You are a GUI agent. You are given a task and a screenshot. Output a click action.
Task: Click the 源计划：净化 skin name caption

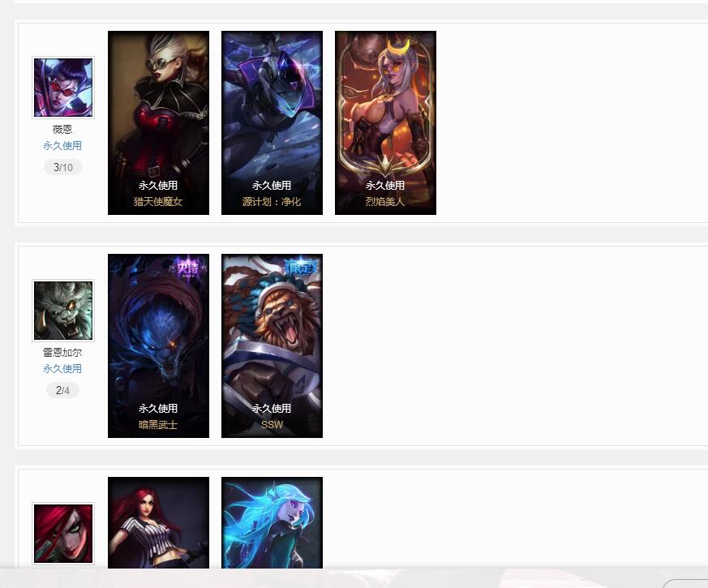click(x=272, y=201)
